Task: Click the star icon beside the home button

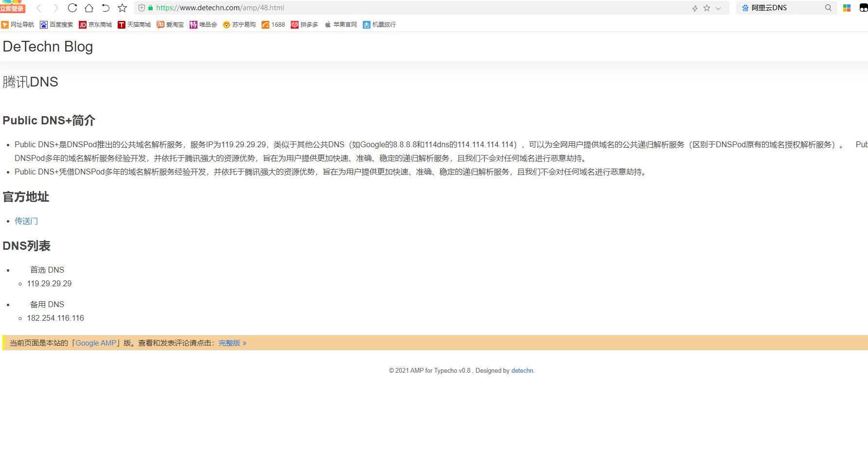Action: [x=123, y=8]
